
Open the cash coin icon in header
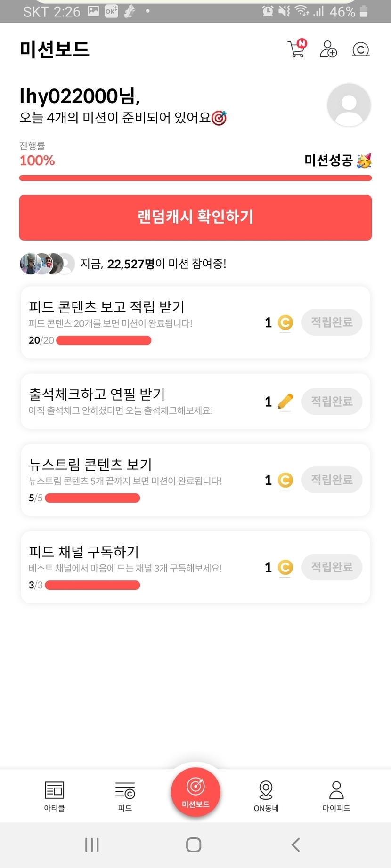360,49
